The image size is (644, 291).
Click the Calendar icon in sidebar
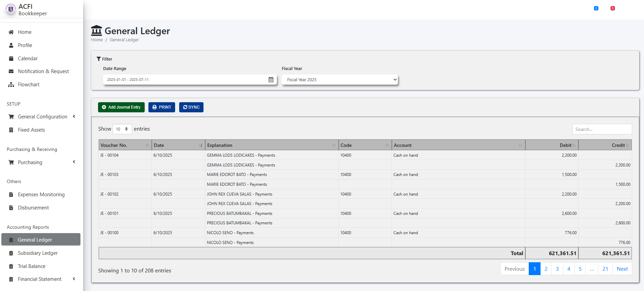pos(11,59)
